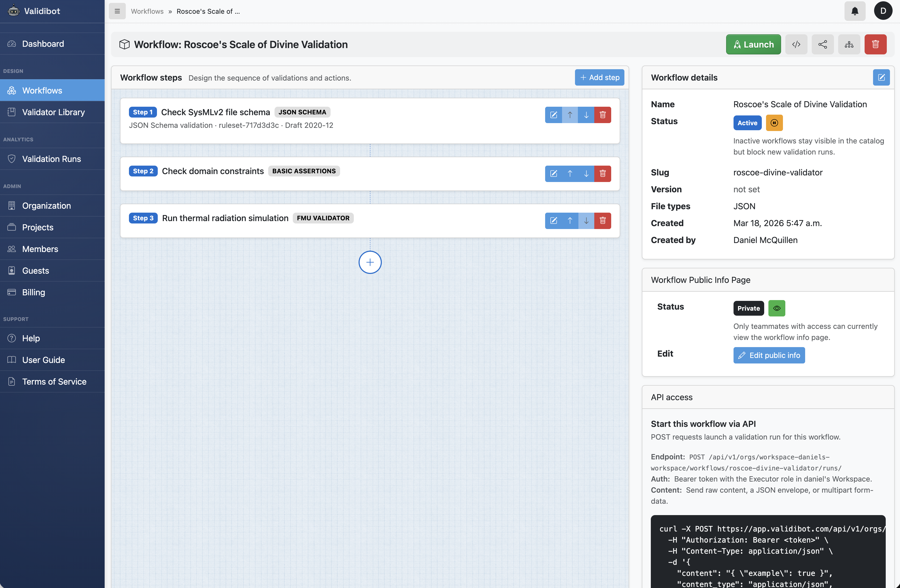Pause the workflow with the orange pause toggle
Viewport: 900px width, 588px height.
[774, 123]
